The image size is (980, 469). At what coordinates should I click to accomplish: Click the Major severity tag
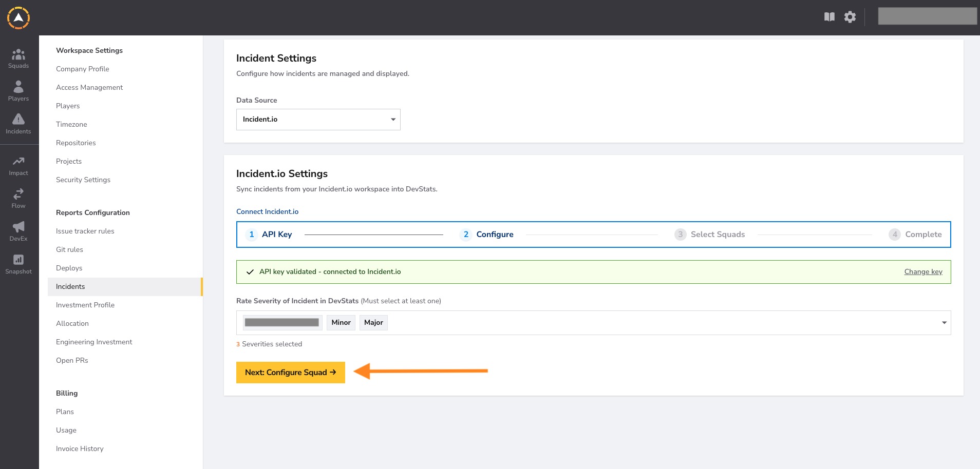[373, 323]
